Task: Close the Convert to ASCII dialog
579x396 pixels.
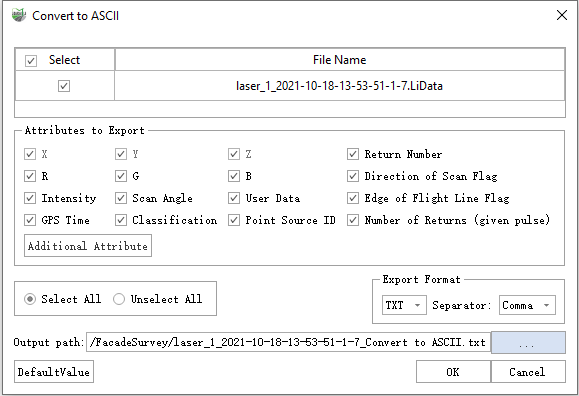Action: 562,15
